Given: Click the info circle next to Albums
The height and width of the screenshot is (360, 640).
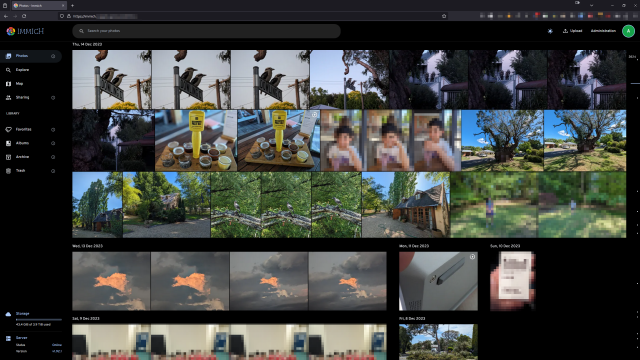Looking at the screenshot, I should pyautogui.click(x=53, y=143).
